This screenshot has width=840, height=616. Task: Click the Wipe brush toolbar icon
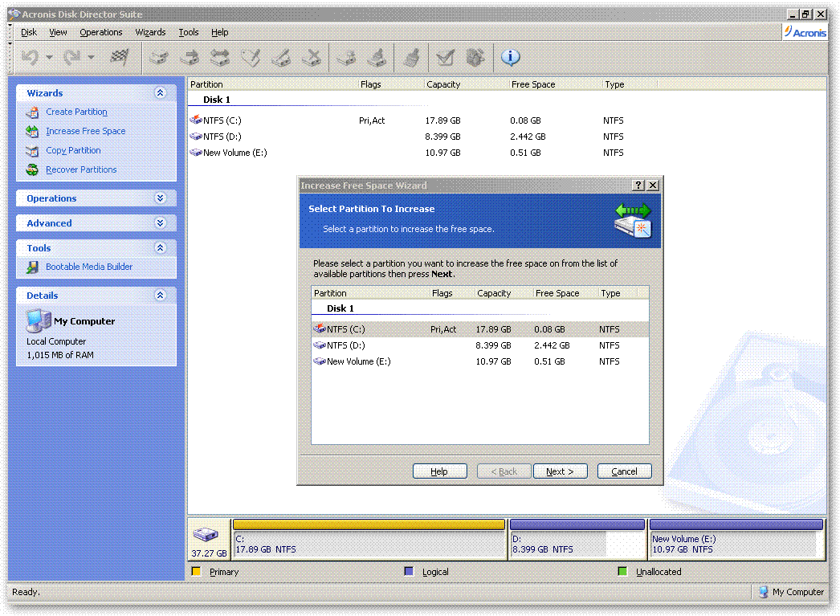[411, 57]
